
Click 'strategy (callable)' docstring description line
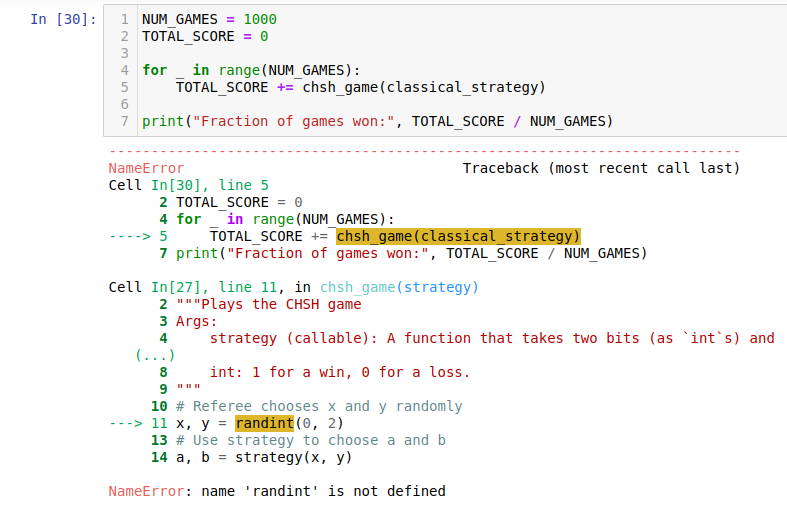pos(492,338)
